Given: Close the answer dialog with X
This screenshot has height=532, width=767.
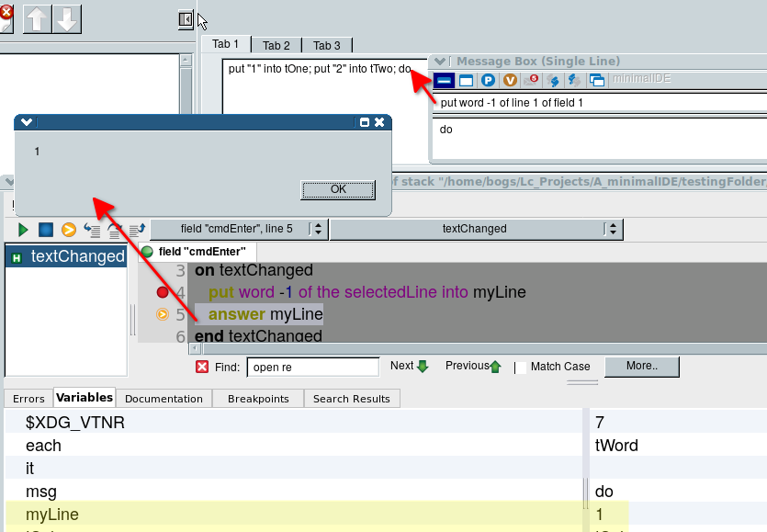Looking at the screenshot, I should (379, 122).
